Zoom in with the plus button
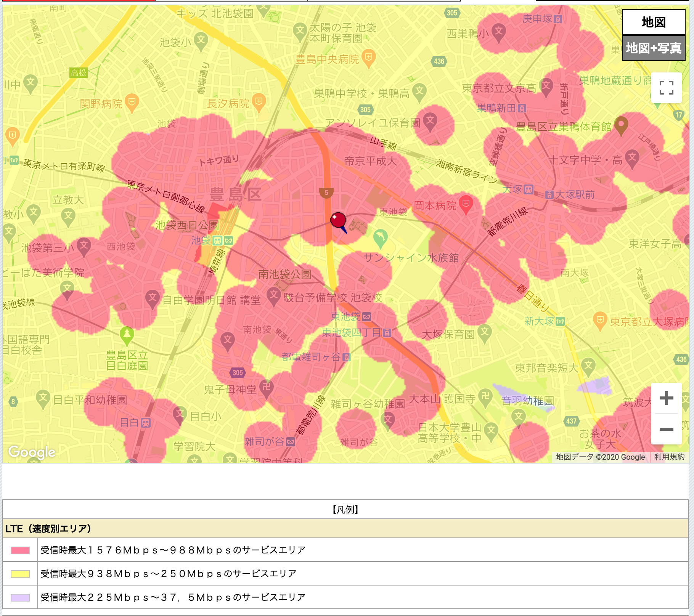Screen dimensions: 694x616 pyautogui.click(x=666, y=398)
